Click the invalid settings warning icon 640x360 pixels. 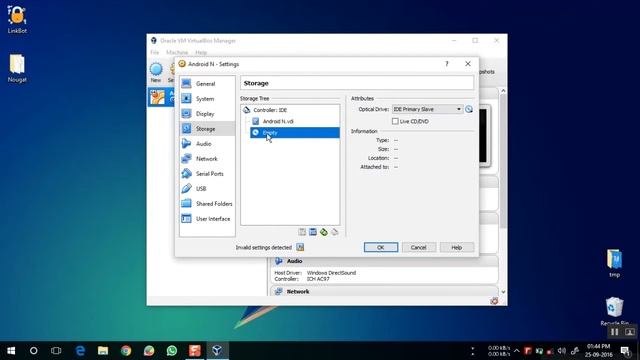(300, 247)
